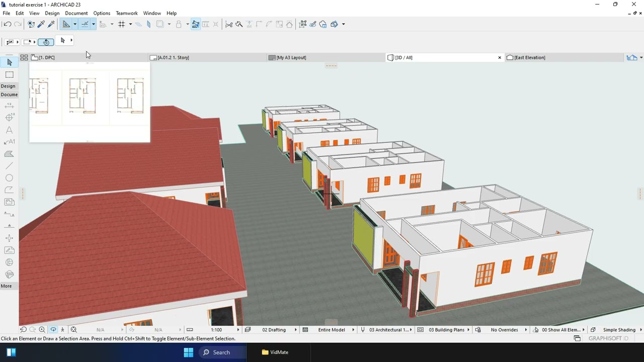The image size is (644, 362).
Task: Select the Arrow tool in the toolbox
Action: click(9, 62)
